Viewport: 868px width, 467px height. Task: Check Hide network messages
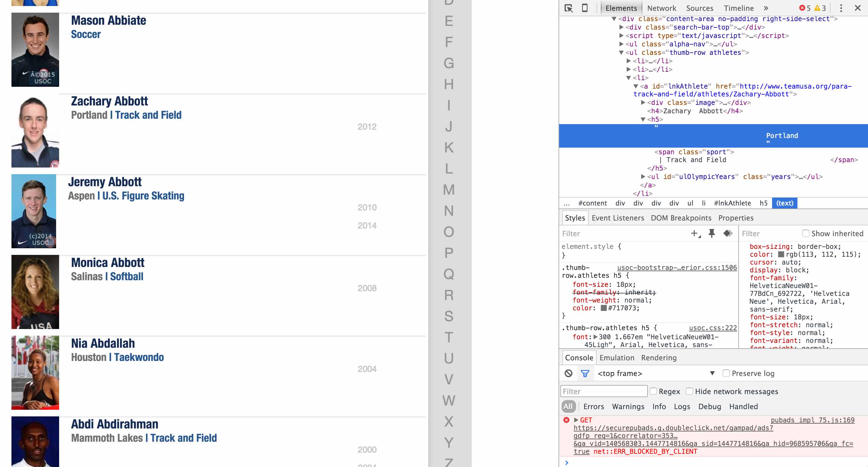click(689, 391)
